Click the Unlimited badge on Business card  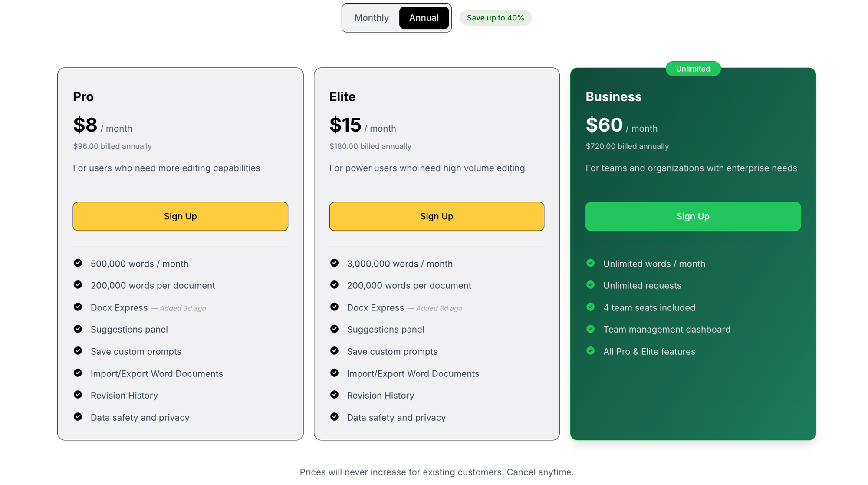pos(693,69)
